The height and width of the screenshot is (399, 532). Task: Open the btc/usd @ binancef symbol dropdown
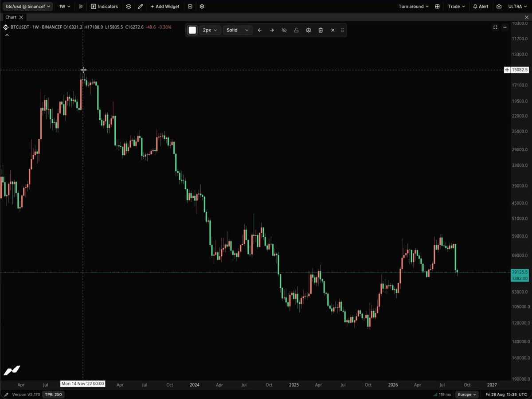click(x=28, y=7)
